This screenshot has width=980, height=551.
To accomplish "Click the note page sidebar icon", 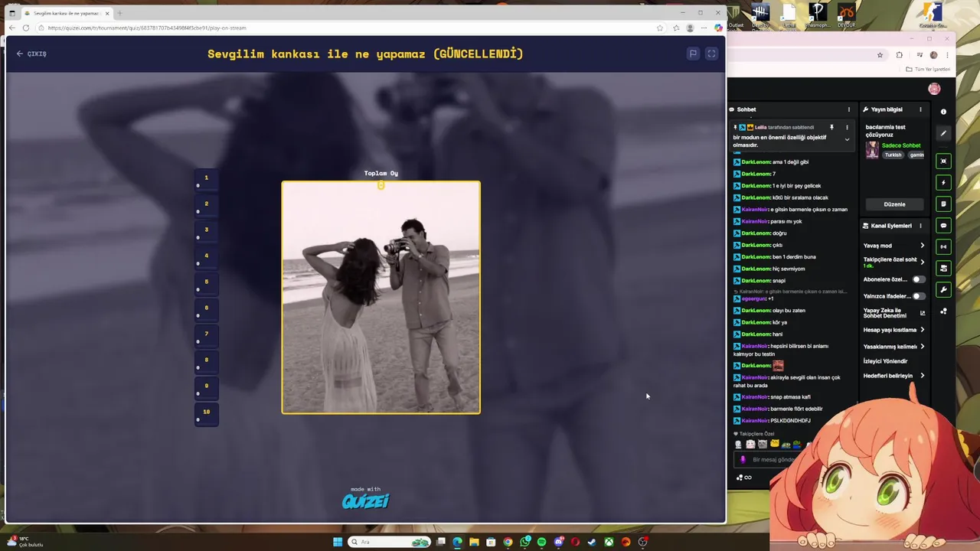I will click(943, 204).
